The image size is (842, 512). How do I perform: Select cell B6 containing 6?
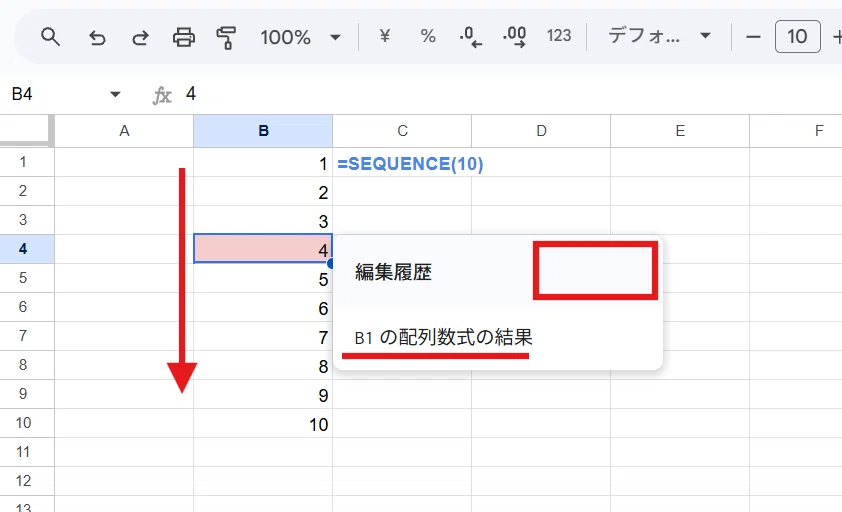click(263, 307)
